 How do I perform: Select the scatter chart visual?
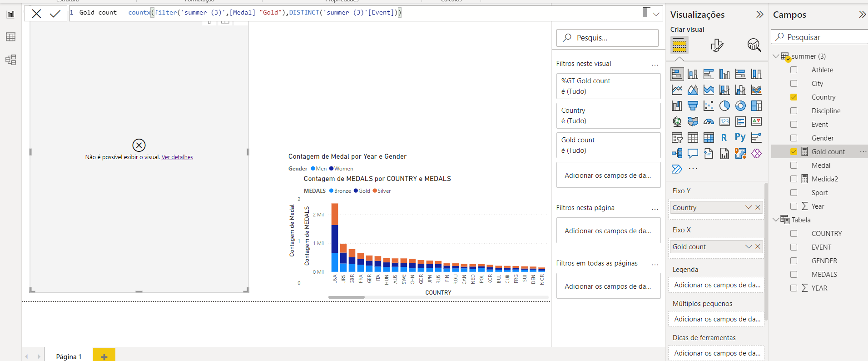point(709,105)
